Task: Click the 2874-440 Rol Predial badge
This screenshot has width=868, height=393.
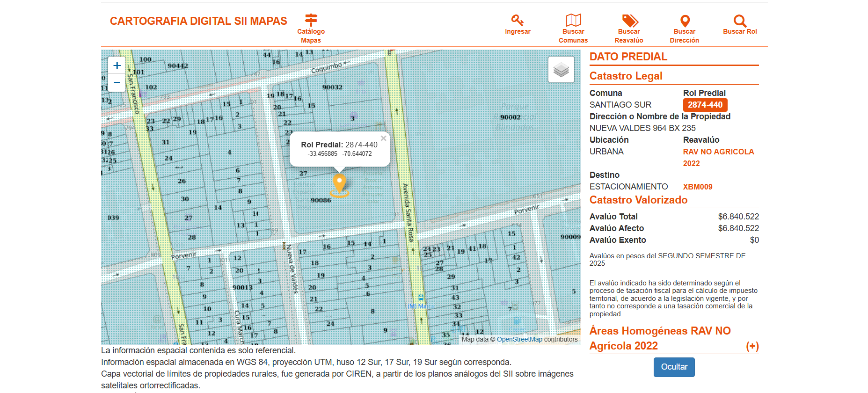Action: coord(705,105)
